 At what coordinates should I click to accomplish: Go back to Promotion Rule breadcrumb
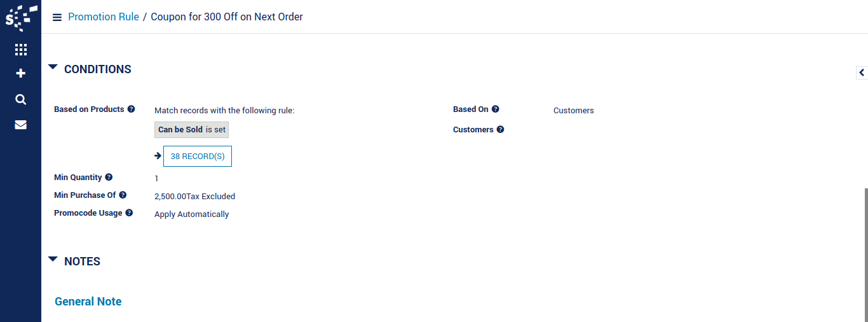pos(104,17)
